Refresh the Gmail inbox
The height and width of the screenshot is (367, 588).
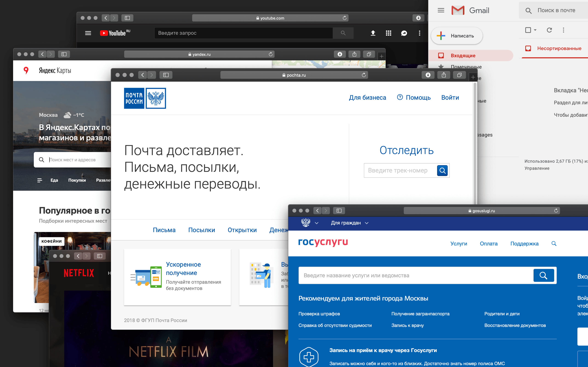click(549, 30)
